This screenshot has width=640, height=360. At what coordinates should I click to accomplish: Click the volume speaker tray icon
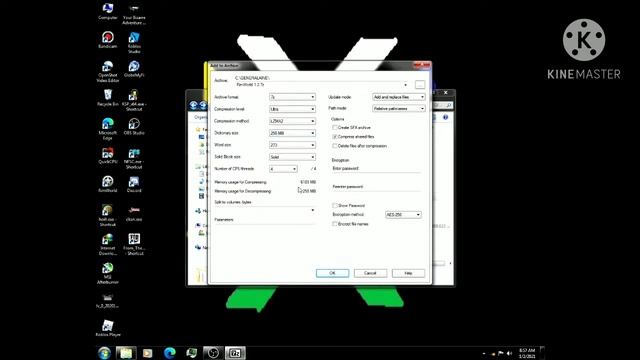click(x=509, y=353)
